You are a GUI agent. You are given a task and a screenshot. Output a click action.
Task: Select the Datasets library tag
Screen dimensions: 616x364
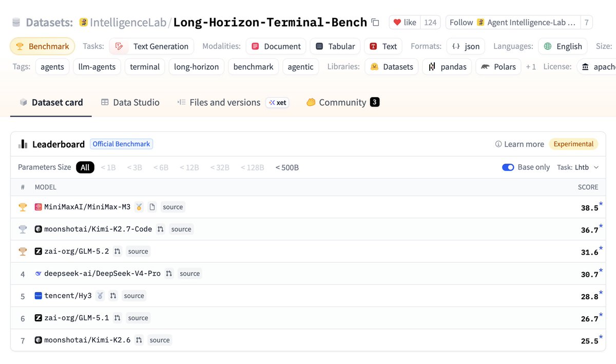pos(392,67)
